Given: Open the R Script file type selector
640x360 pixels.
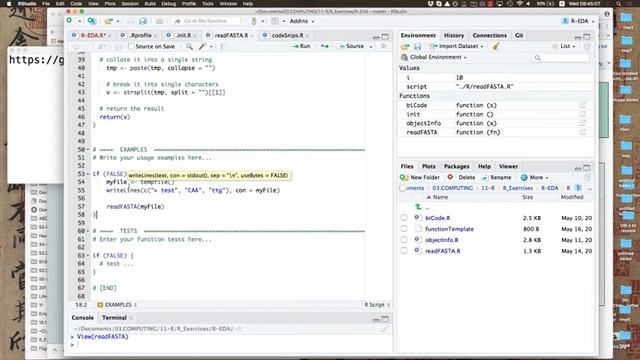Looking at the screenshot, I should click(377, 305).
